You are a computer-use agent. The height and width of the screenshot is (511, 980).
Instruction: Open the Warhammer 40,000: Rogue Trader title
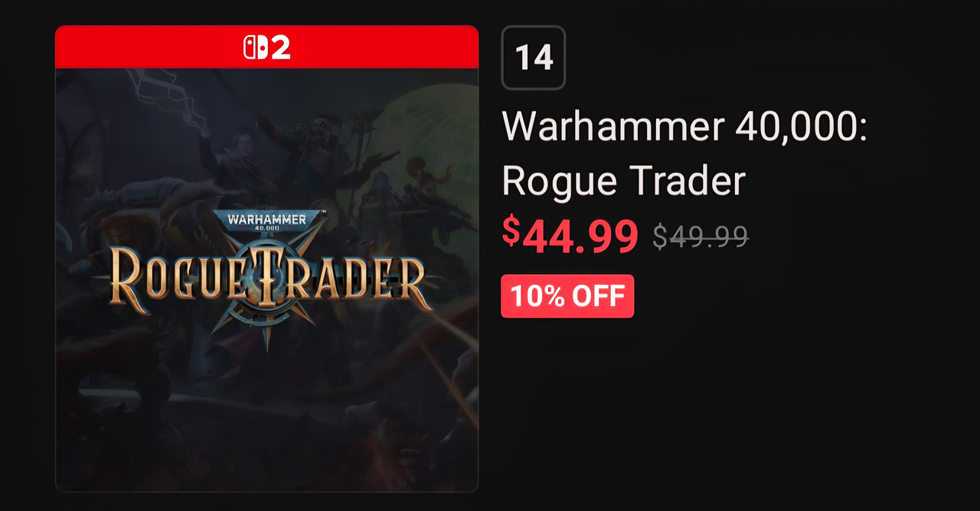tap(684, 153)
